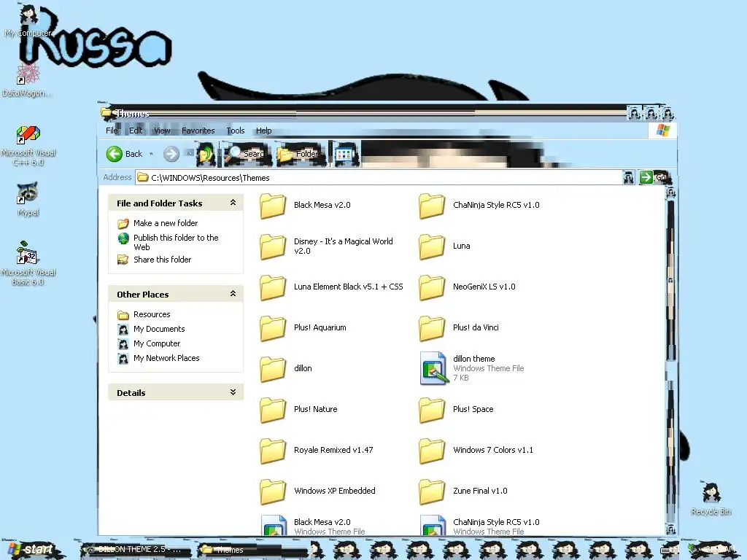Screen dimensions: 747x560
Task: Select the Plus! Nature folder icon
Action: coord(273,410)
